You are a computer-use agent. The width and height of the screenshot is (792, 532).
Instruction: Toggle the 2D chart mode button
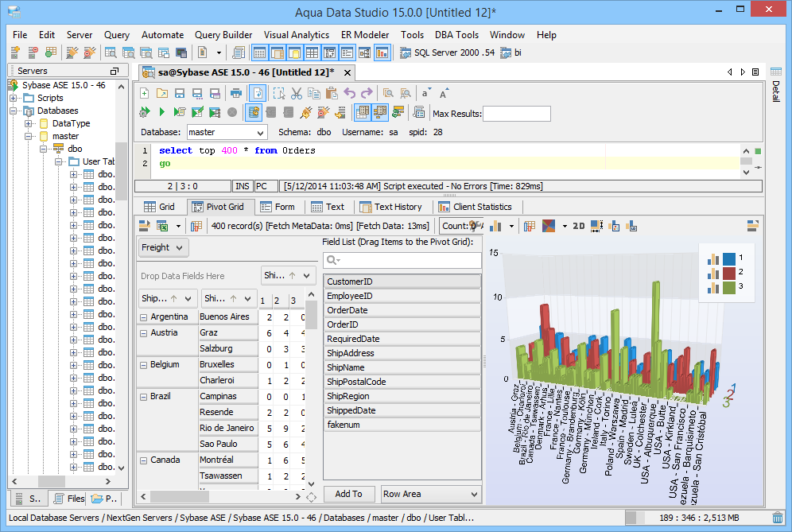point(579,226)
